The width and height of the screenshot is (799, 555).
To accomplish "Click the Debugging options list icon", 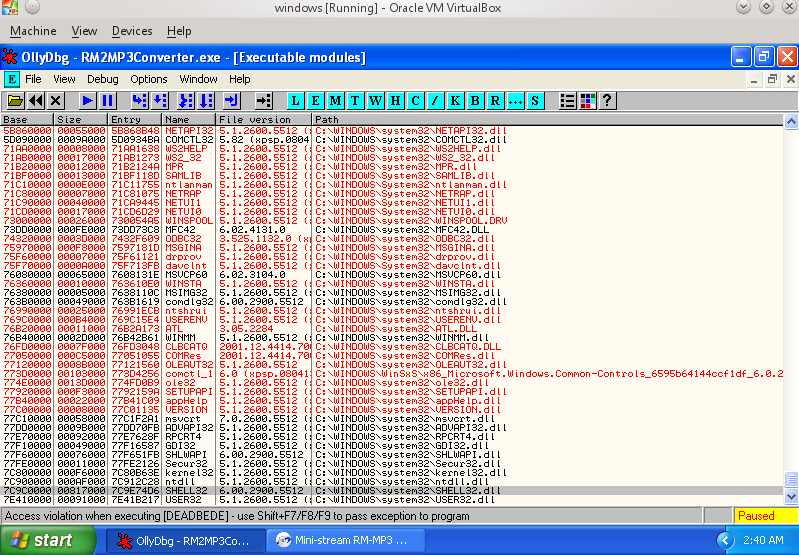I will 567,101.
